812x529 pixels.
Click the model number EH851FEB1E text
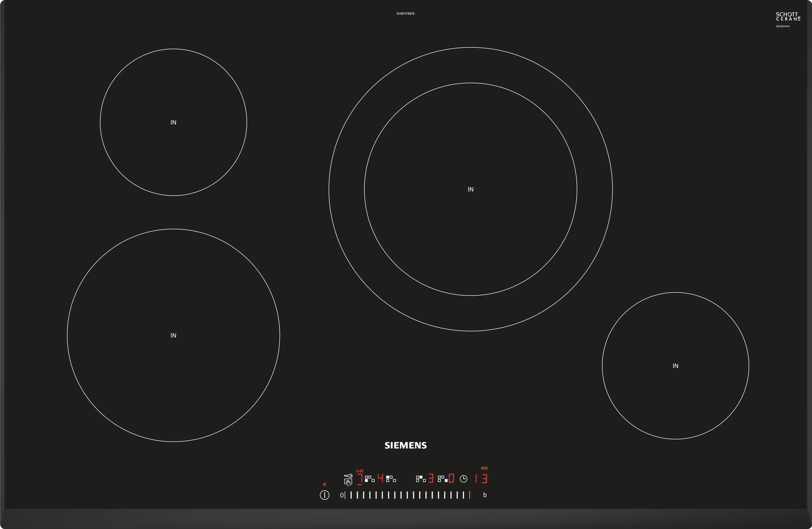click(405, 14)
